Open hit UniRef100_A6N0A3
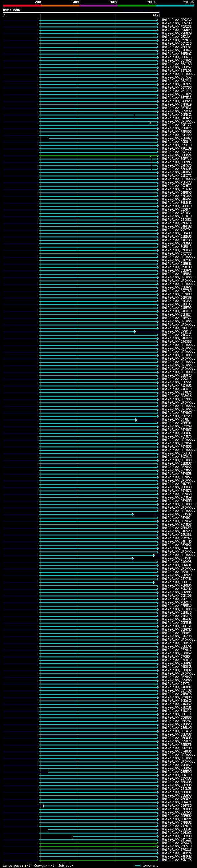Viewport: 197px width, 868px height. coord(176,139)
